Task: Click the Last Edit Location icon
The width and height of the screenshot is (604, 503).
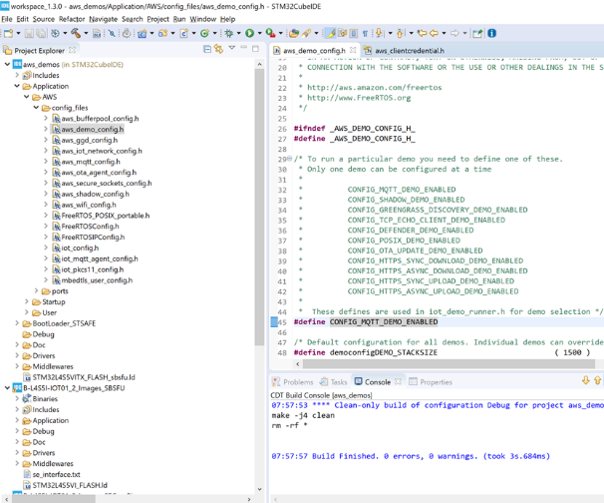Action: [x=422, y=34]
